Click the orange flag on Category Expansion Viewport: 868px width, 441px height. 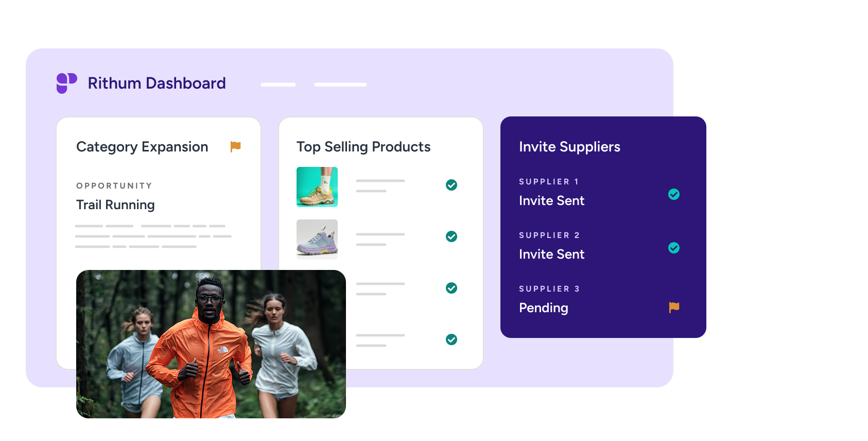tap(236, 147)
